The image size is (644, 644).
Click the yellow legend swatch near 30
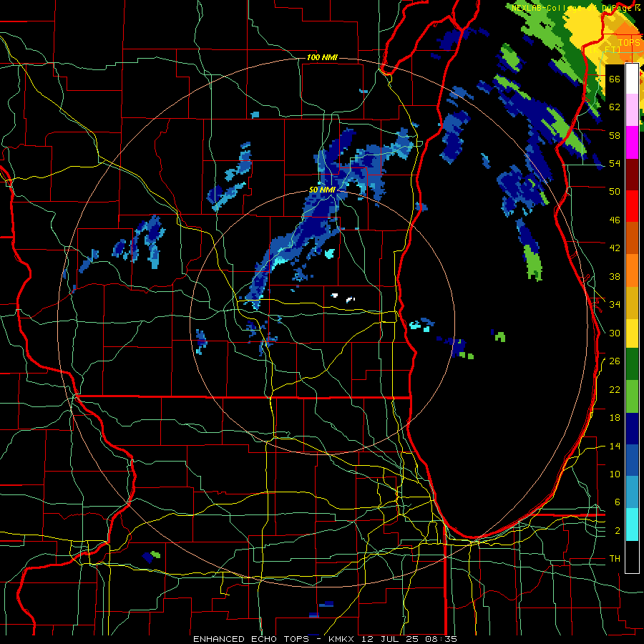(632, 333)
